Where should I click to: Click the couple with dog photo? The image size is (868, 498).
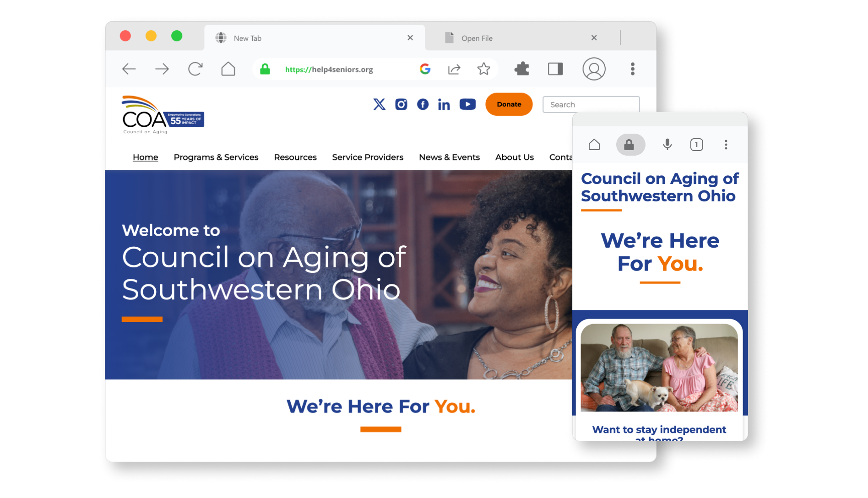[x=659, y=368]
